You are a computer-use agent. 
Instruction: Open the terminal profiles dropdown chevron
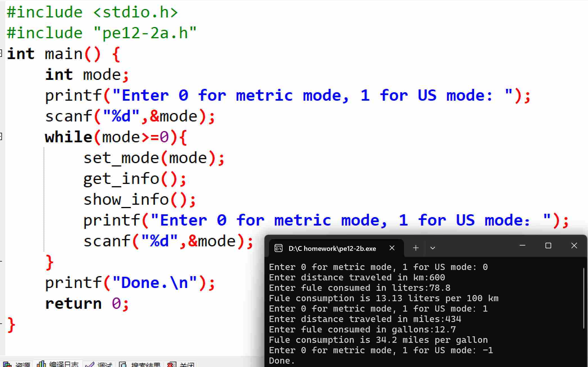tap(433, 248)
